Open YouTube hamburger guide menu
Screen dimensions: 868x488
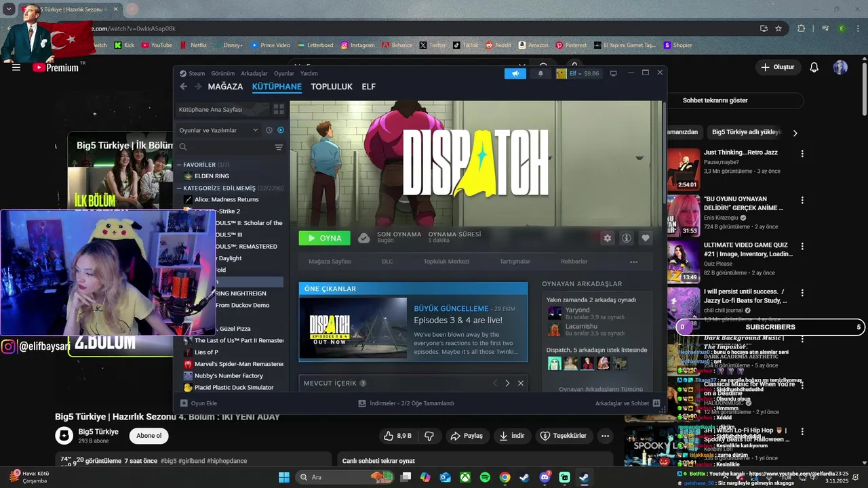(16, 67)
